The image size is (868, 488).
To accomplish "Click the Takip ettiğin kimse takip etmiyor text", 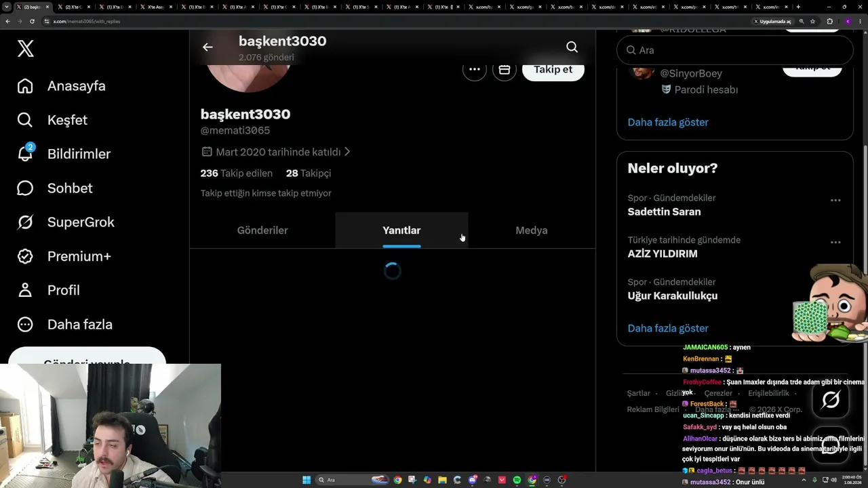I will coord(266,193).
